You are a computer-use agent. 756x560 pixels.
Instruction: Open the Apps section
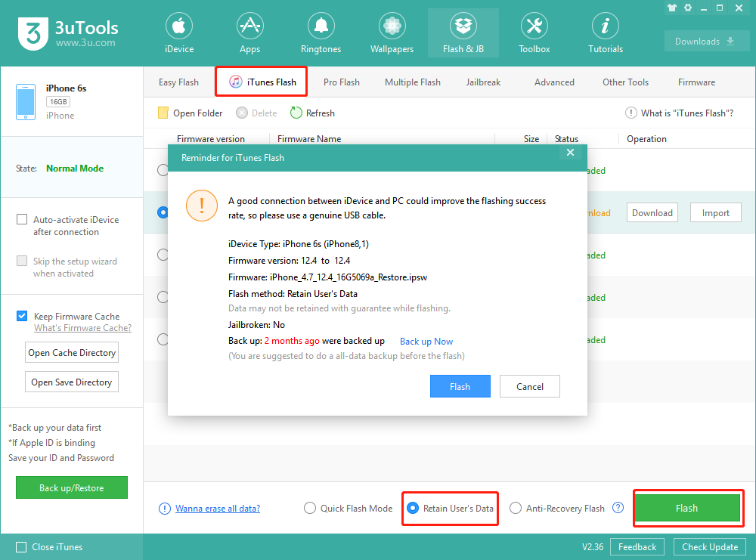click(x=249, y=33)
